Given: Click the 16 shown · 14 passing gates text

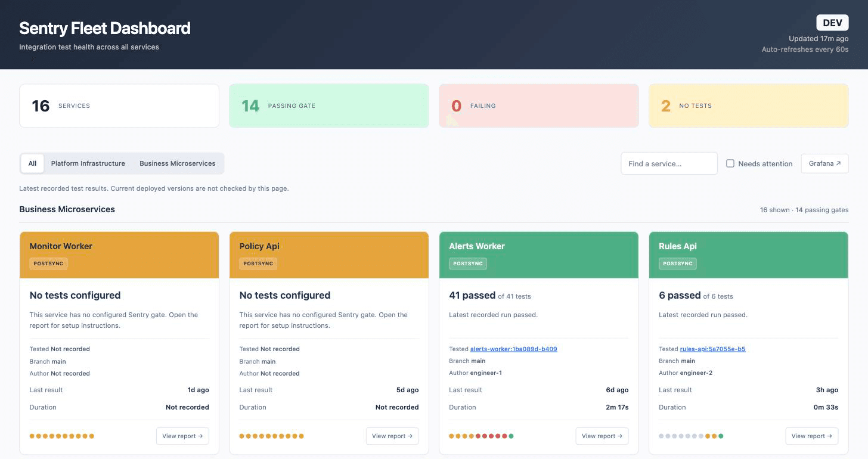Looking at the screenshot, I should coord(804,210).
